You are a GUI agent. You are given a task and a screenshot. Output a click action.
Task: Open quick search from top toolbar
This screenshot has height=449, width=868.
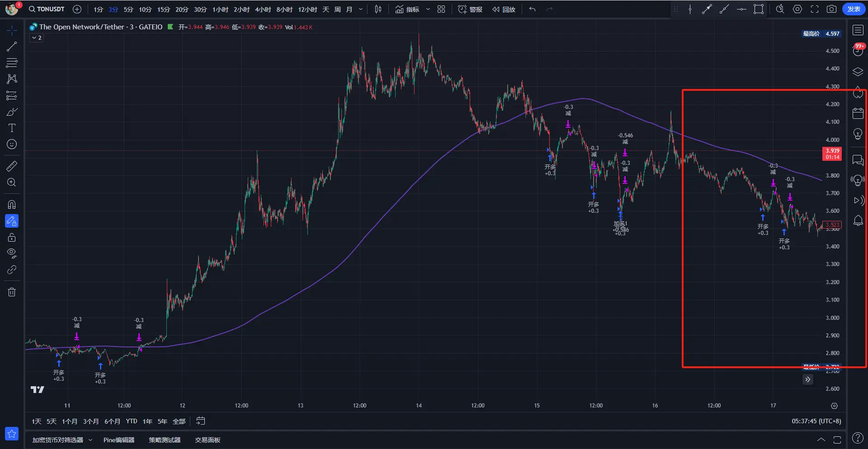[780, 9]
